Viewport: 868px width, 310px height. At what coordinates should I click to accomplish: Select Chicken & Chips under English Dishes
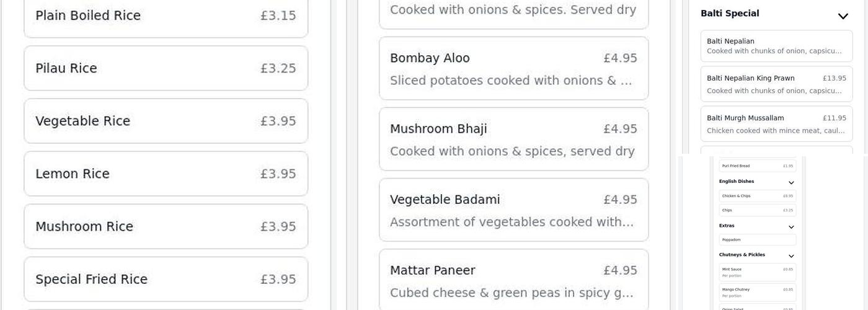pyautogui.click(x=757, y=196)
